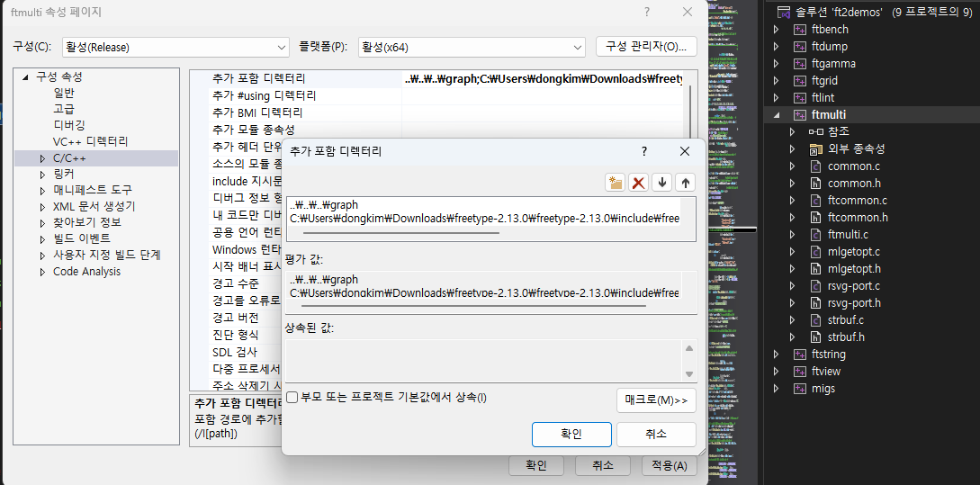Image resolution: width=980 pixels, height=485 pixels.
Task: Expand the ftbench project in Solution Explorer
Action: click(x=777, y=30)
